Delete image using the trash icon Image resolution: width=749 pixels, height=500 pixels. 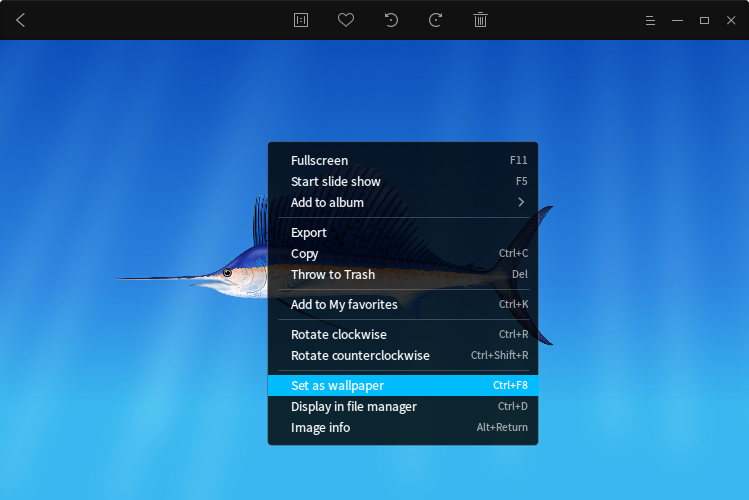480,20
